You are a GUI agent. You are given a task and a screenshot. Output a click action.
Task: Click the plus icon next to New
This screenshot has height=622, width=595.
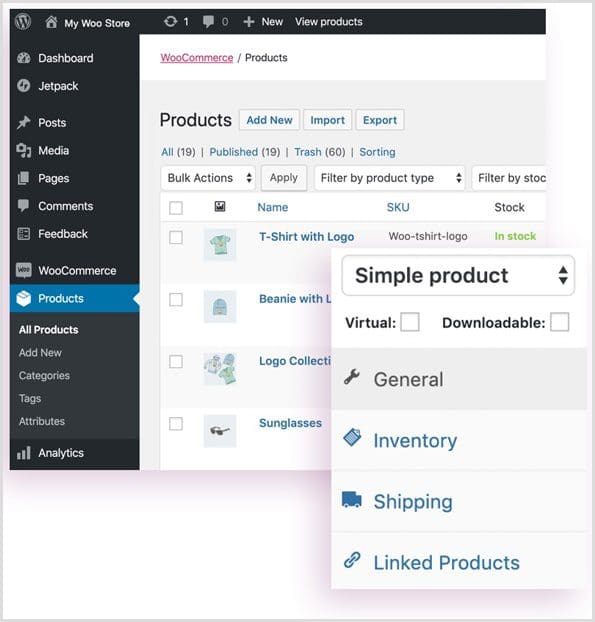[249, 22]
